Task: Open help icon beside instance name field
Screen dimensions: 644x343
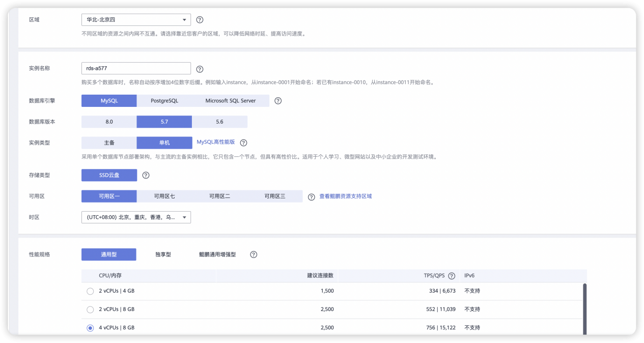Action: (x=200, y=69)
